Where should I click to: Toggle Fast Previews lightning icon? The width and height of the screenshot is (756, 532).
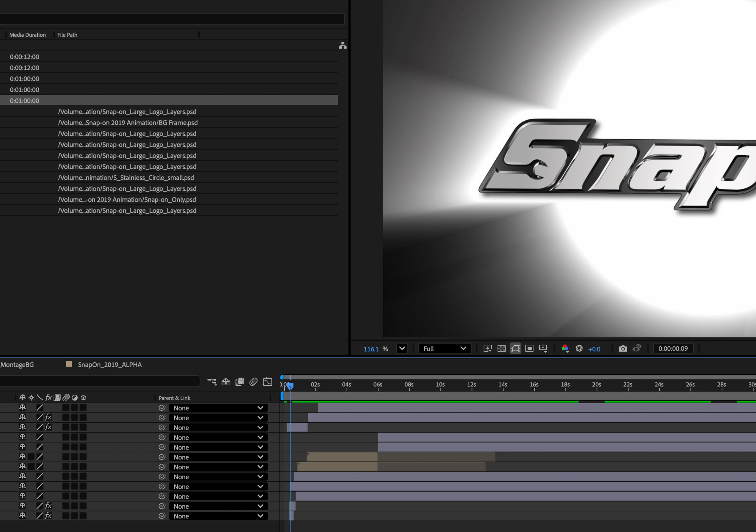487,349
